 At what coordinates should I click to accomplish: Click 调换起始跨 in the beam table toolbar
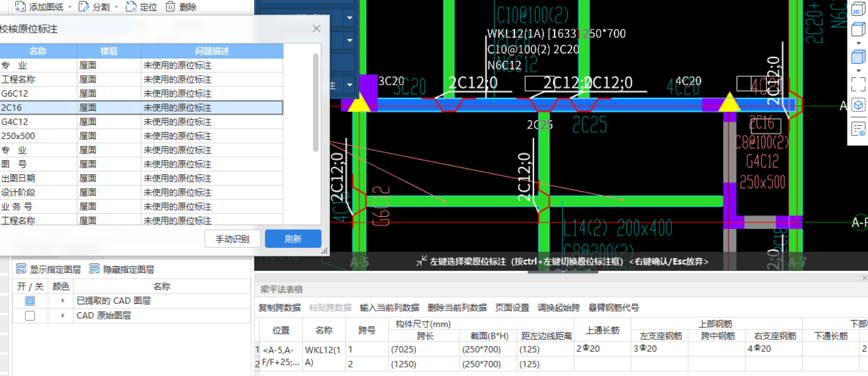[558, 308]
